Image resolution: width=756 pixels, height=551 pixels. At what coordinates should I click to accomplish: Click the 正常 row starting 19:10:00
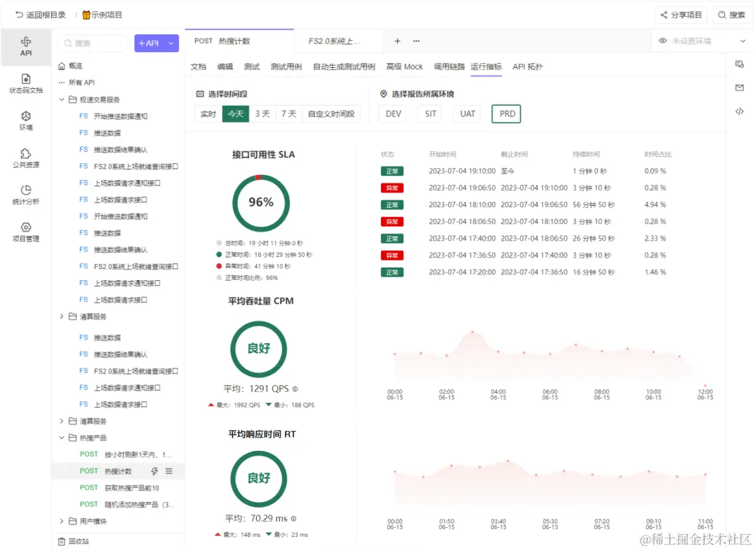526,171
